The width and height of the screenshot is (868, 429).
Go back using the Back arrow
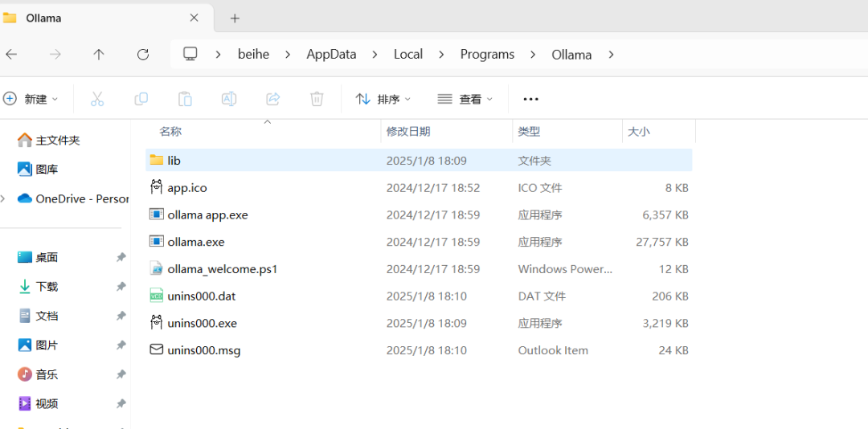tap(11, 55)
